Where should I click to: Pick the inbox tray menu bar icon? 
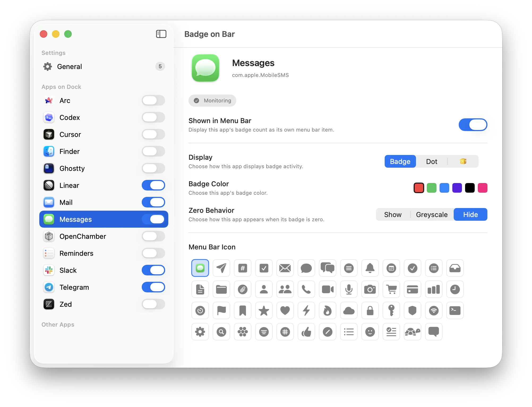[455, 268]
